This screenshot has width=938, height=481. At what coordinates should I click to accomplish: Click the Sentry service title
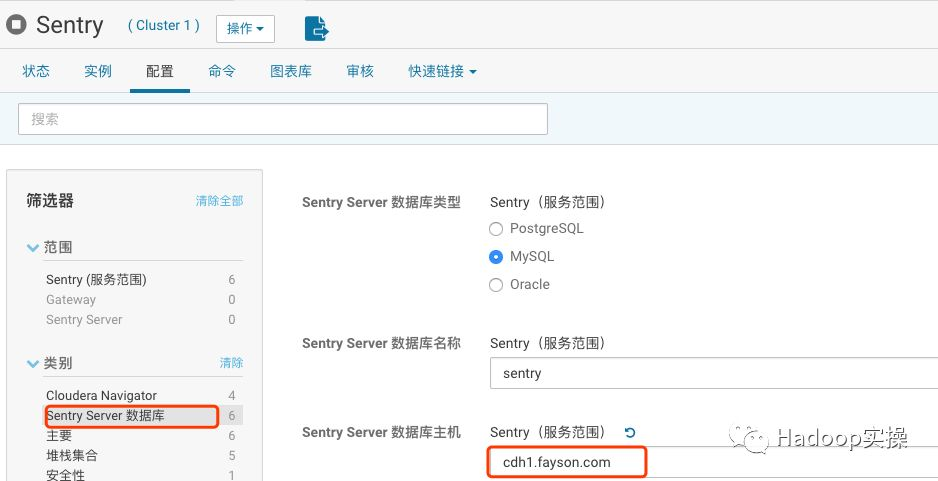click(69, 25)
